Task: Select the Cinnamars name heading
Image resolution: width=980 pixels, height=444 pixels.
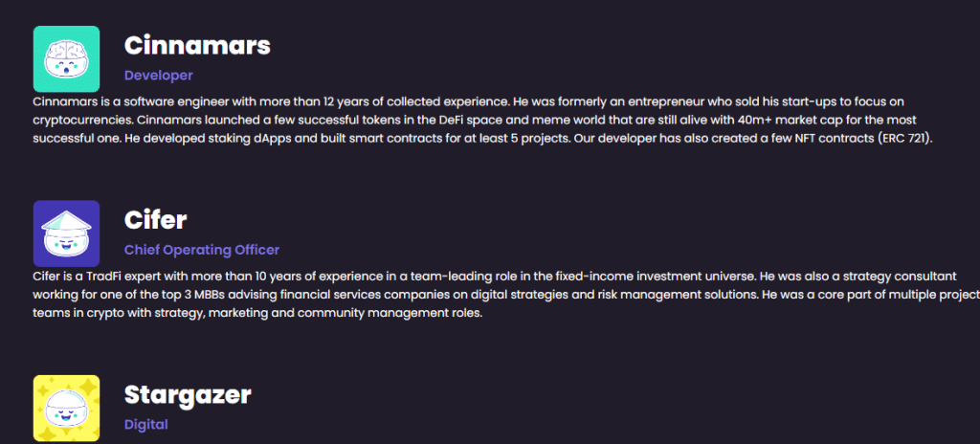Action: tap(197, 45)
